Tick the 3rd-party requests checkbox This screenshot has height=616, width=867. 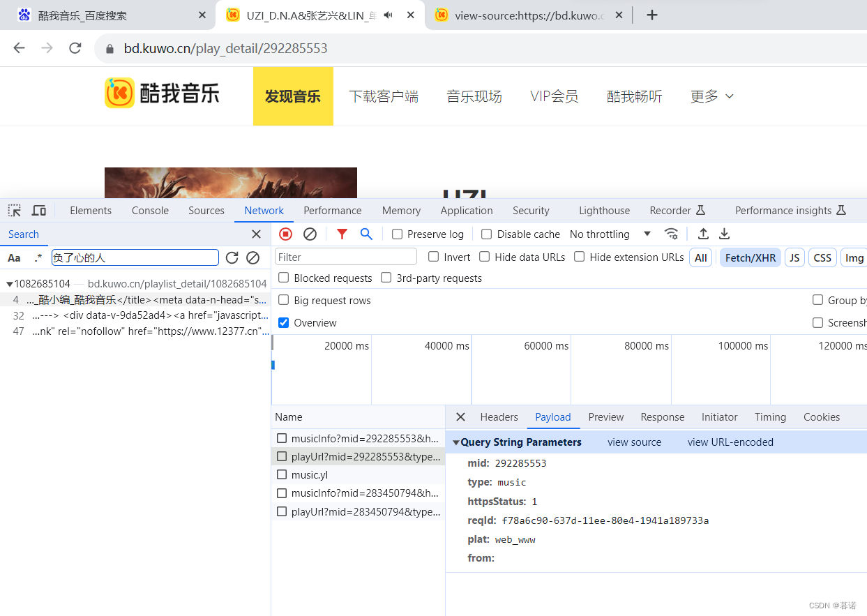click(x=386, y=278)
